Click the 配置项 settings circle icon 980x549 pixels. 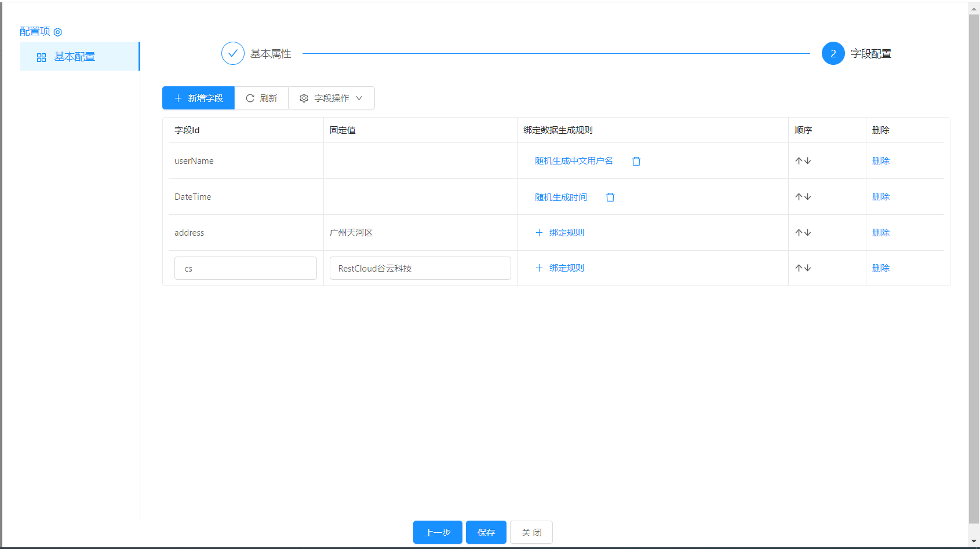coord(57,32)
